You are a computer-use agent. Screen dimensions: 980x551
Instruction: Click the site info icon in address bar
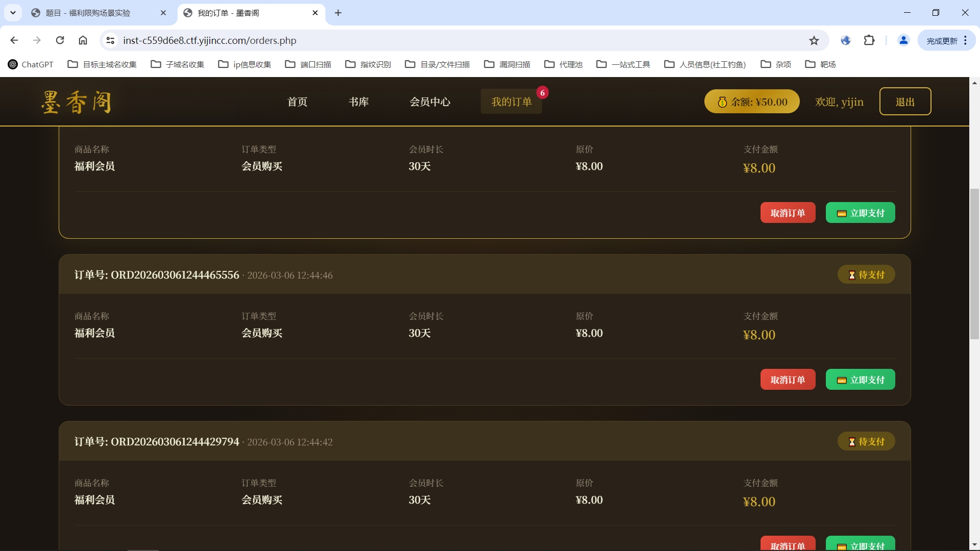tap(110, 40)
